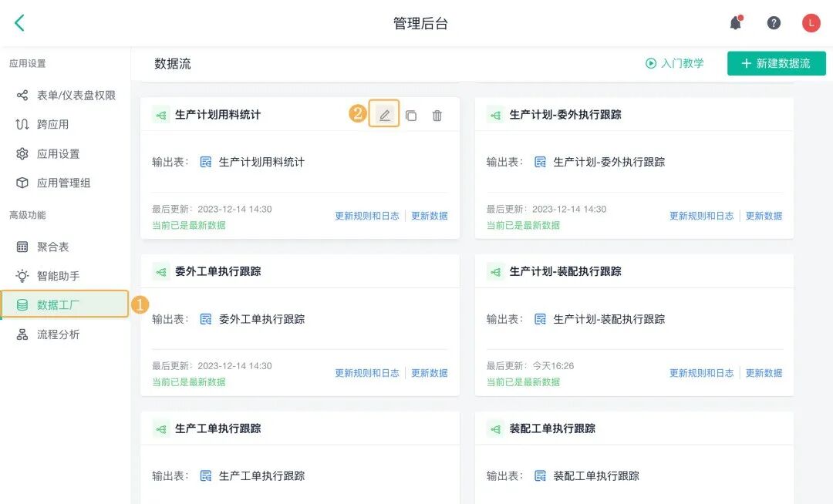
Task: Click 更新数据 for 委外工单执行跟踪
Action: (430, 373)
